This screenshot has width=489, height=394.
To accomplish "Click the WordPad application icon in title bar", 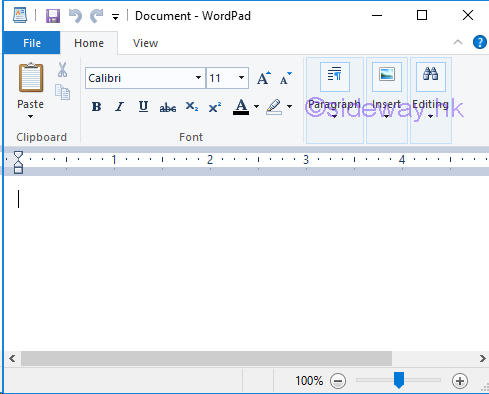I will click(20, 15).
